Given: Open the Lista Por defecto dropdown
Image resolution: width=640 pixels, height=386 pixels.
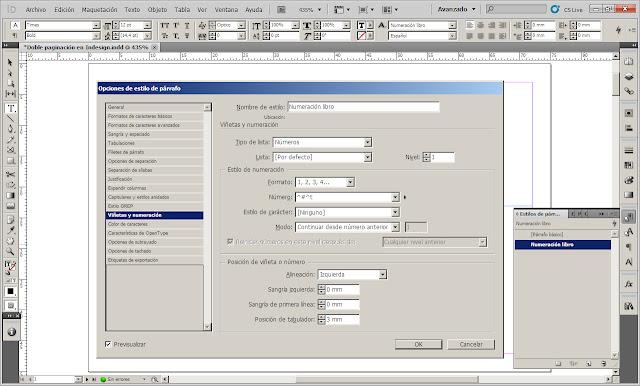Looking at the screenshot, I should pos(322,157).
